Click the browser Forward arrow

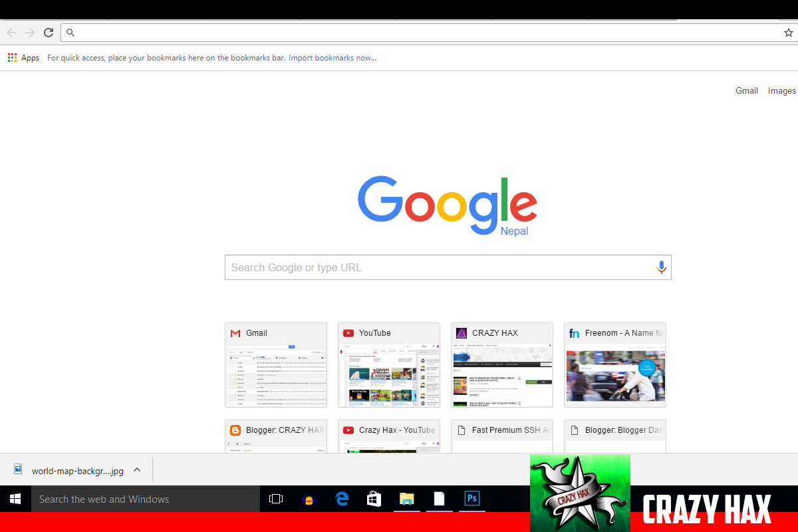tap(30, 33)
